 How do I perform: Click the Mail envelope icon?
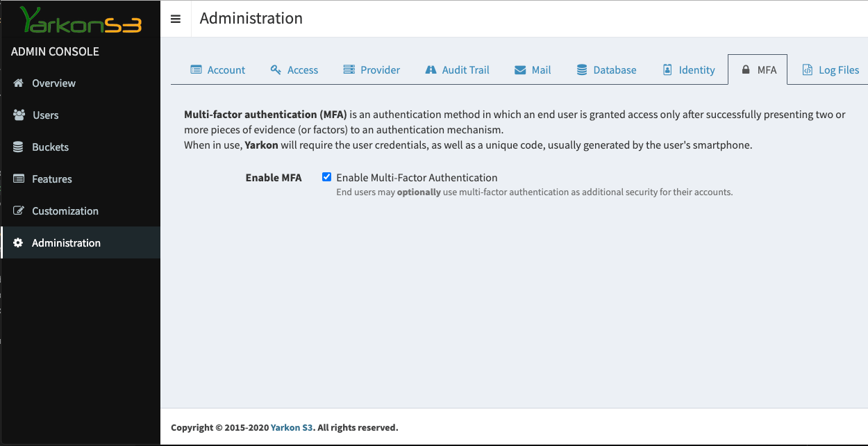click(x=520, y=70)
